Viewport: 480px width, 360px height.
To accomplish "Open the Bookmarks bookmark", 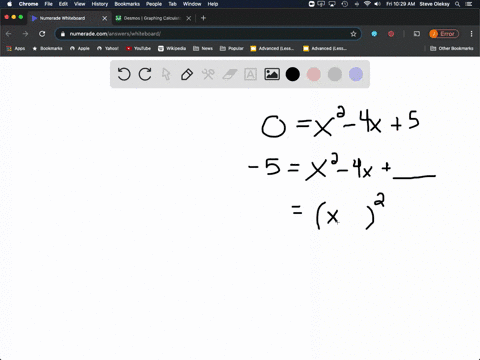I will click(47, 48).
